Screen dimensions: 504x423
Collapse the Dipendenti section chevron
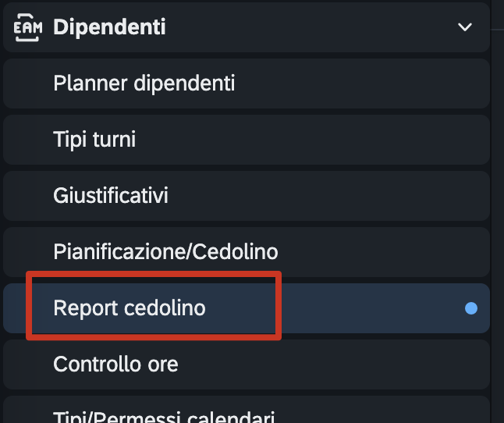(465, 27)
